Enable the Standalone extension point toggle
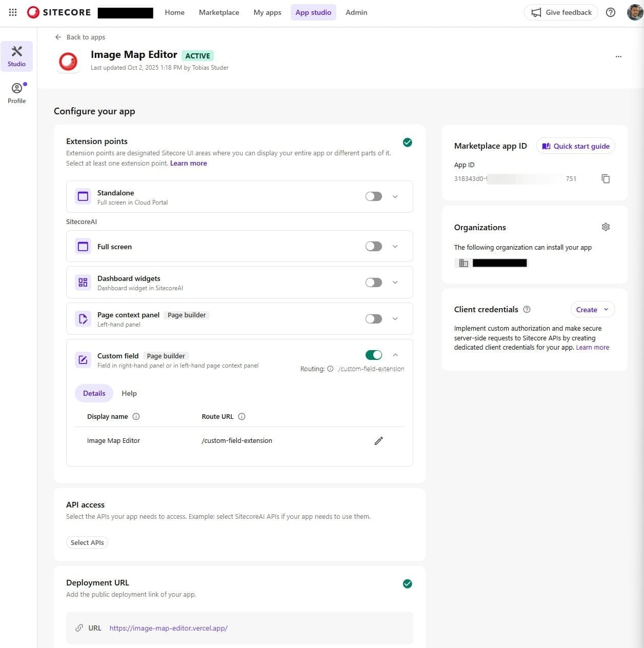644x648 pixels. (373, 196)
